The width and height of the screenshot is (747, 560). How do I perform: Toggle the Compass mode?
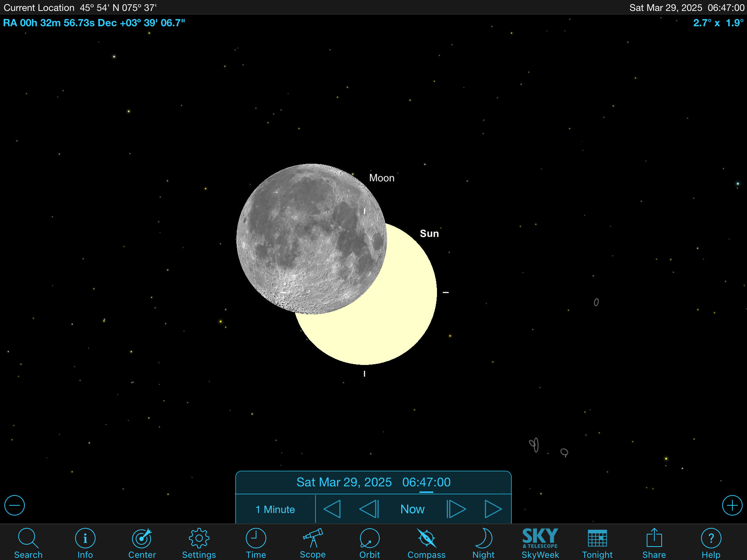426,542
